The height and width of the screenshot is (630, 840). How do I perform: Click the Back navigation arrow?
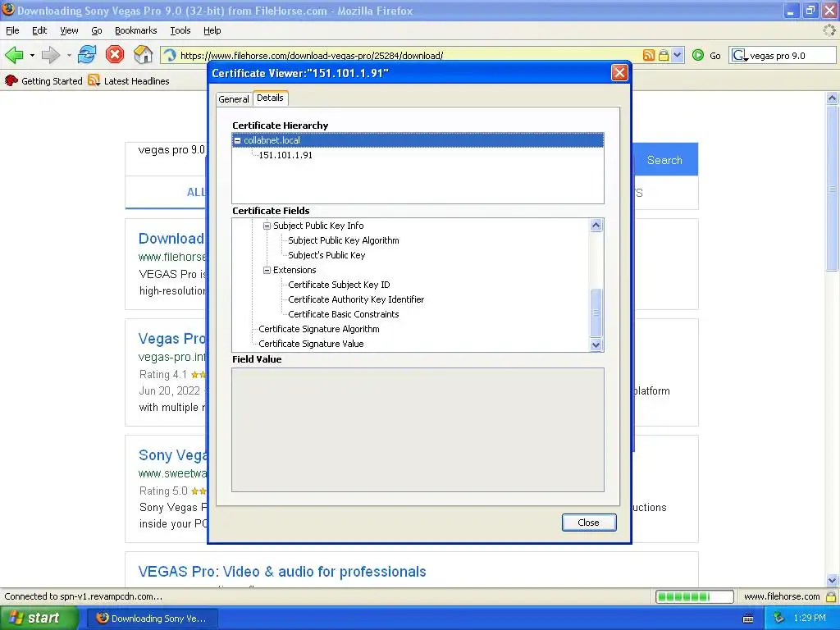(x=14, y=55)
